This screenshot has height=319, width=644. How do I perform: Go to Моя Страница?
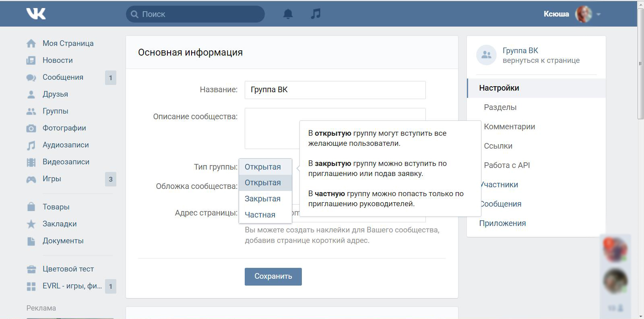(68, 43)
